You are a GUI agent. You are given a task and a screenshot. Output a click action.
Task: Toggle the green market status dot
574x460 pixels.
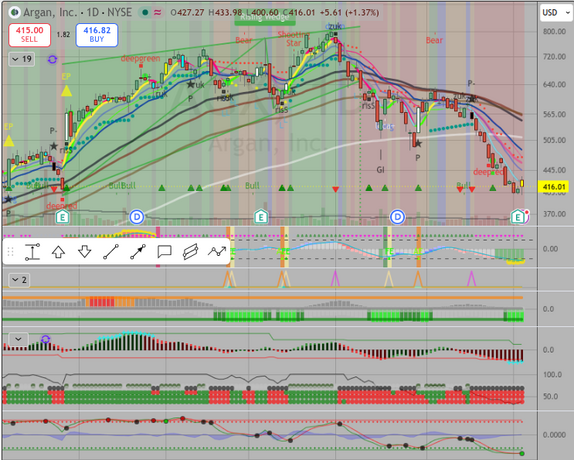pos(145,13)
